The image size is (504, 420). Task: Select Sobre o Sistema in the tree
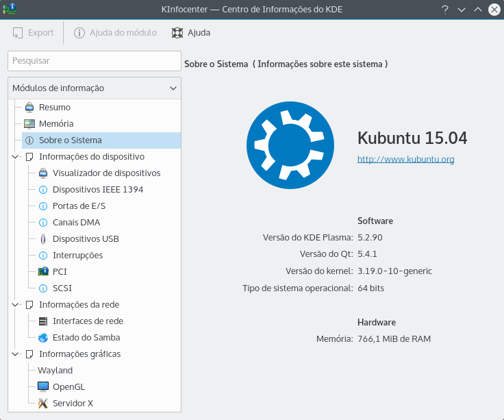70,140
